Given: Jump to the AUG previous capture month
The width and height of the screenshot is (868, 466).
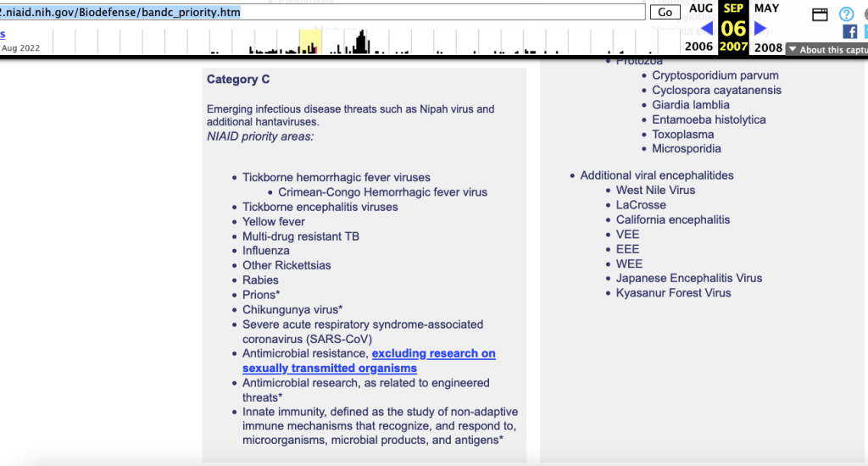Looking at the screenshot, I should tap(701, 8).
